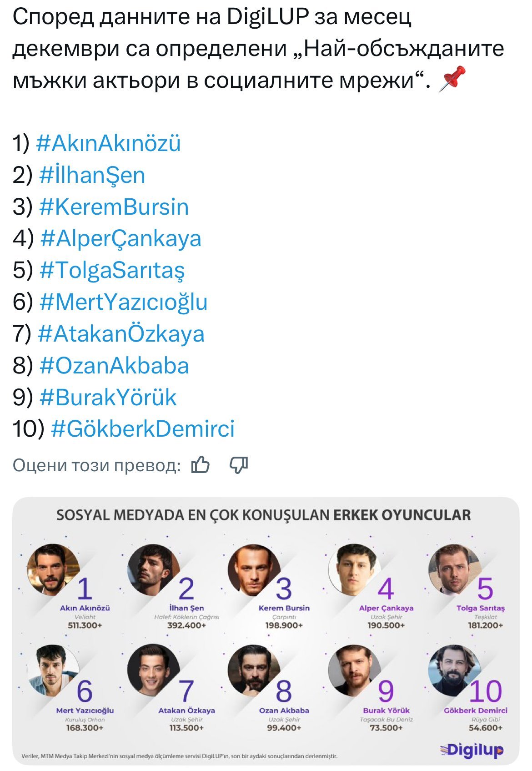Select the #TolgaSarıtaş hashtag

[x=112, y=270]
